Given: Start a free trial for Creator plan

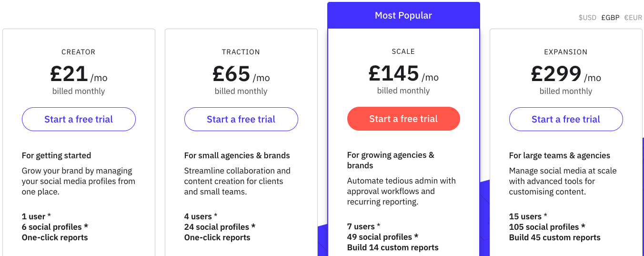Looking at the screenshot, I should (x=79, y=119).
